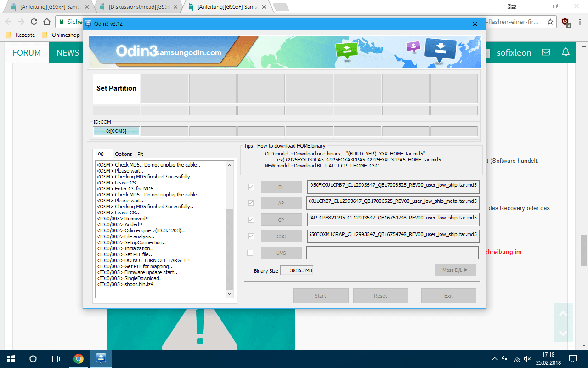The image size is (588, 368).
Task: Click the UMS file button
Action: (281, 253)
